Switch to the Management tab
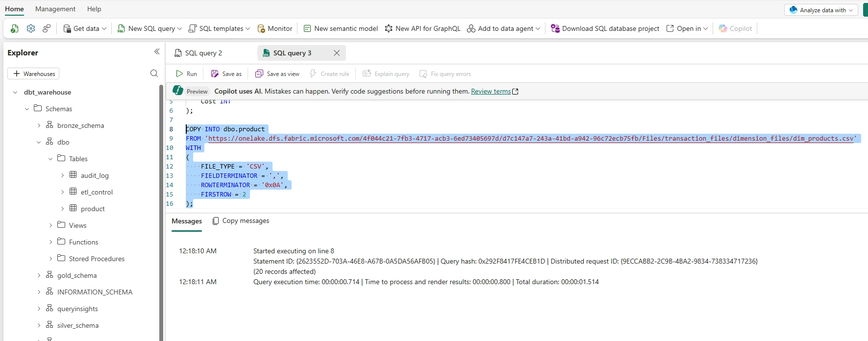This screenshot has width=868, height=341. coord(55,9)
